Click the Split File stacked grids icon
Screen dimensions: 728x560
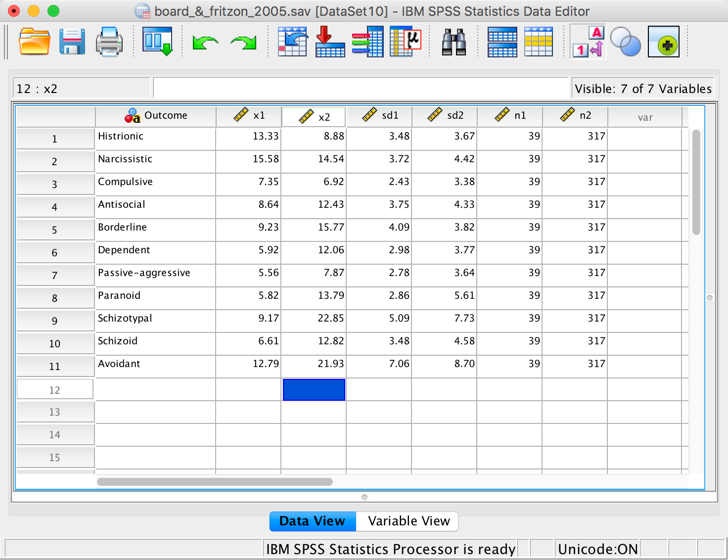(x=502, y=42)
